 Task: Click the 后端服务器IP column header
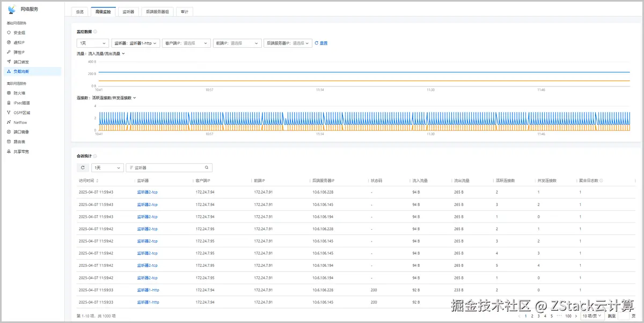[324, 181]
